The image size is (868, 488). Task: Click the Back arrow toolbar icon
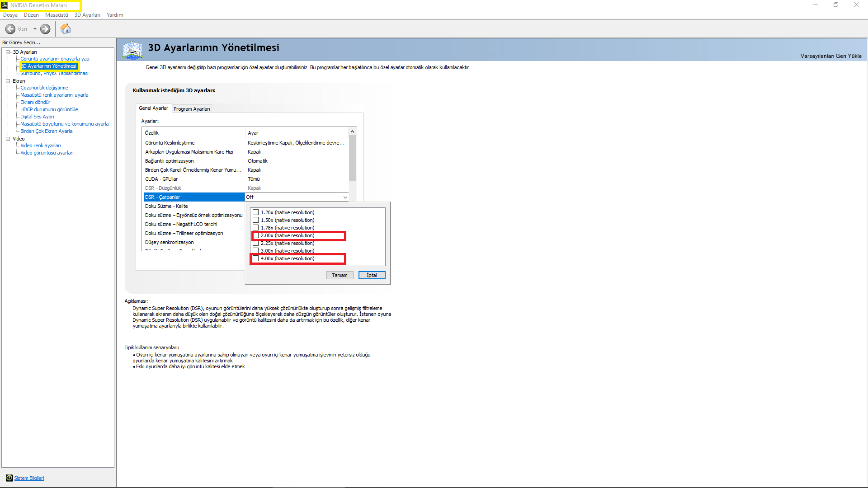coord(10,29)
